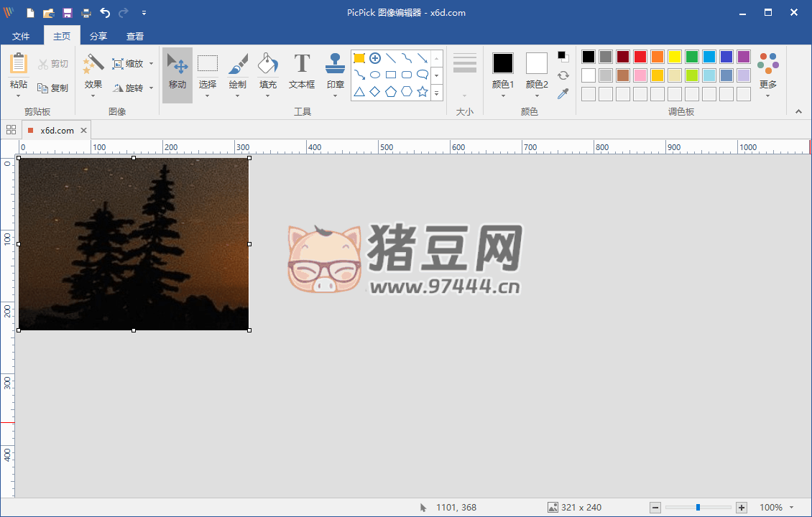Click the Copy (复制) button
812x517 pixels.
[x=53, y=88]
